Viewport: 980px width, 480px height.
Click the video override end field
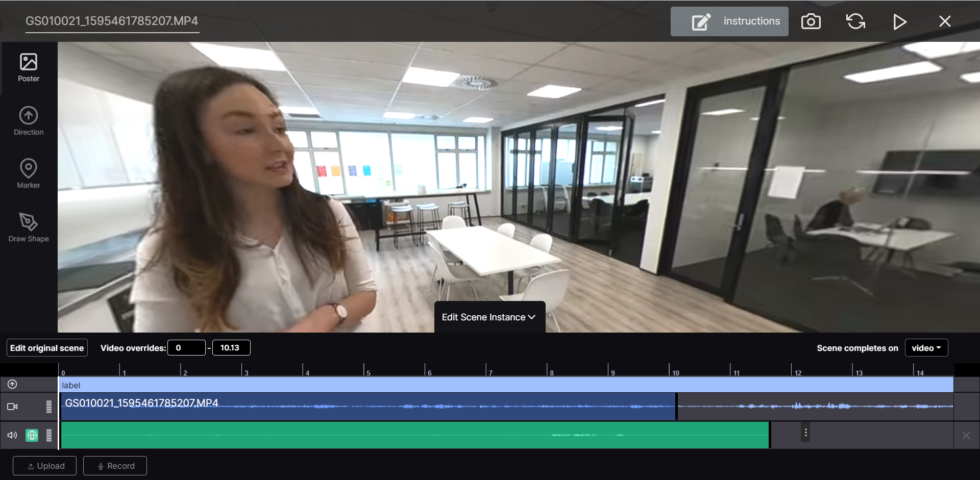coord(231,348)
